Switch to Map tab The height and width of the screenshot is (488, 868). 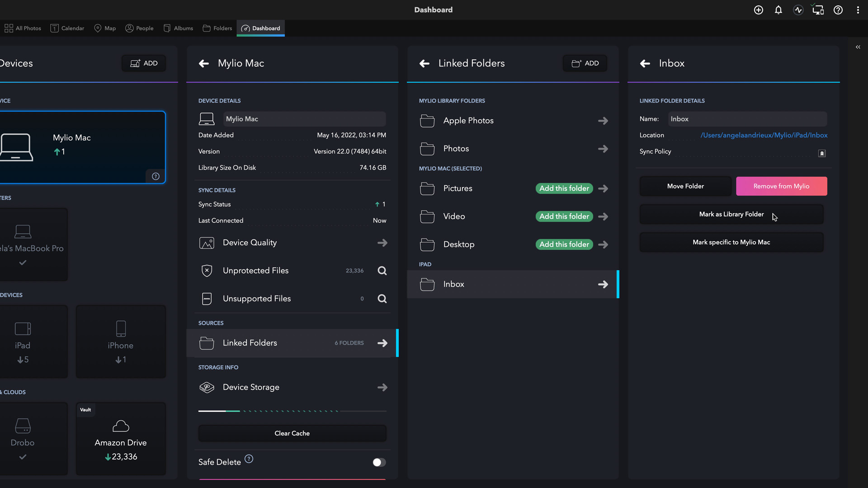[x=105, y=28]
